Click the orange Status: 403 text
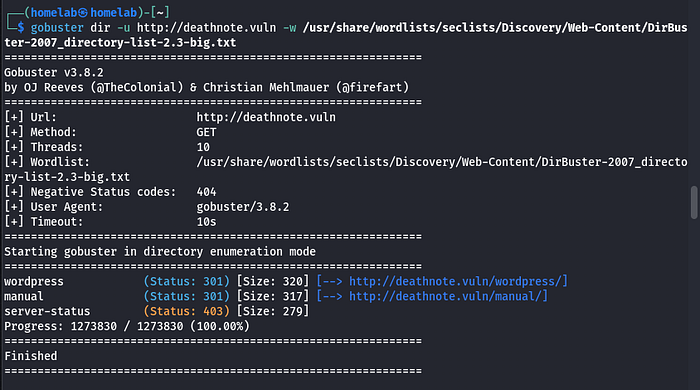The image size is (700, 390). [x=187, y=311]
